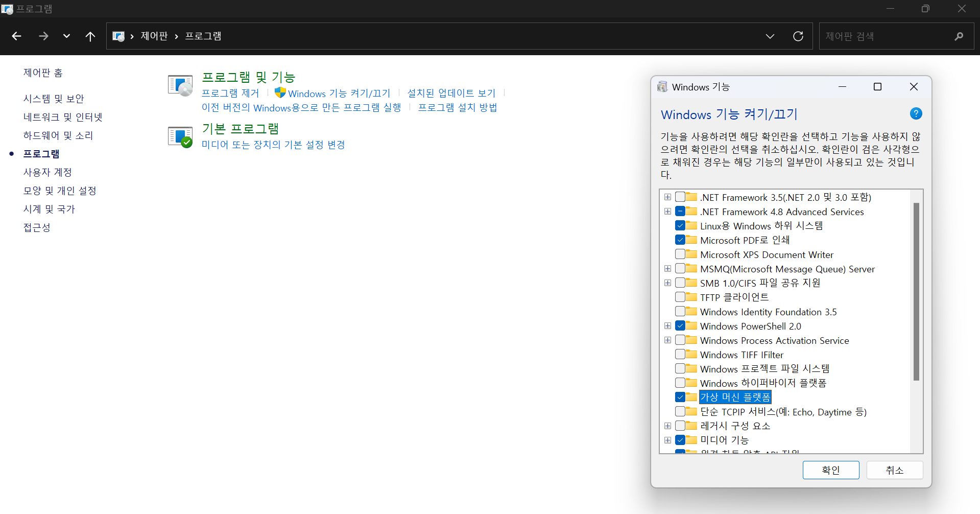Click 이전 버전의 Windows용으로 만든 프로그램 실행
This screenshot has width=980, height=514.
(301, 107)
